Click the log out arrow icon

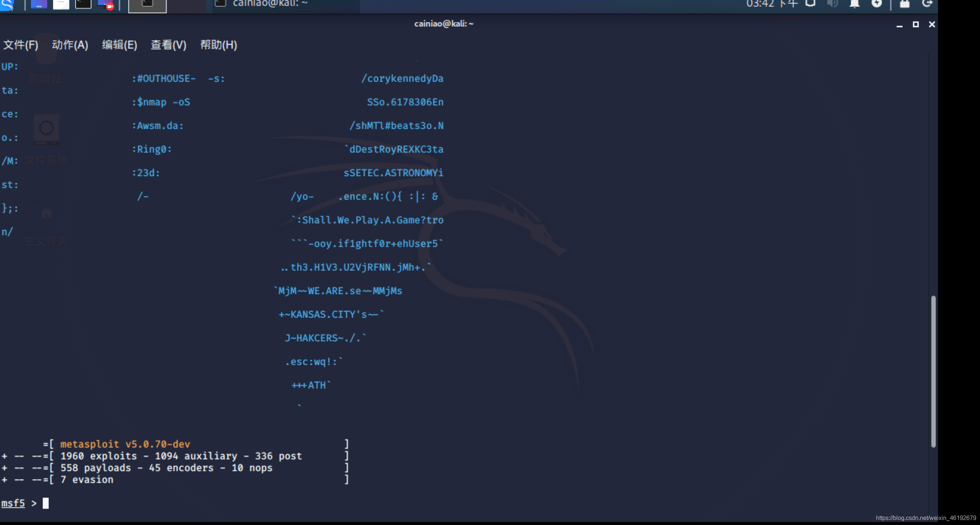[x=927, y=4]
